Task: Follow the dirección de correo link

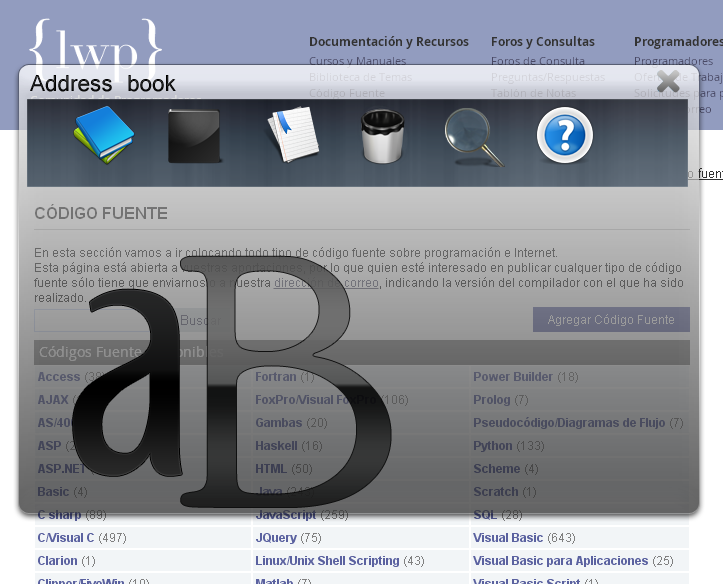Action: click(326, 283)
